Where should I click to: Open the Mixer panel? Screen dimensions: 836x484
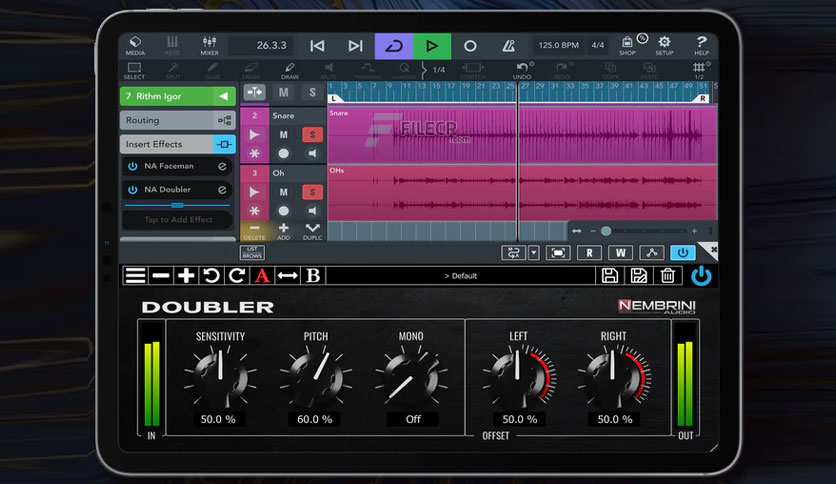coord(209,46)
